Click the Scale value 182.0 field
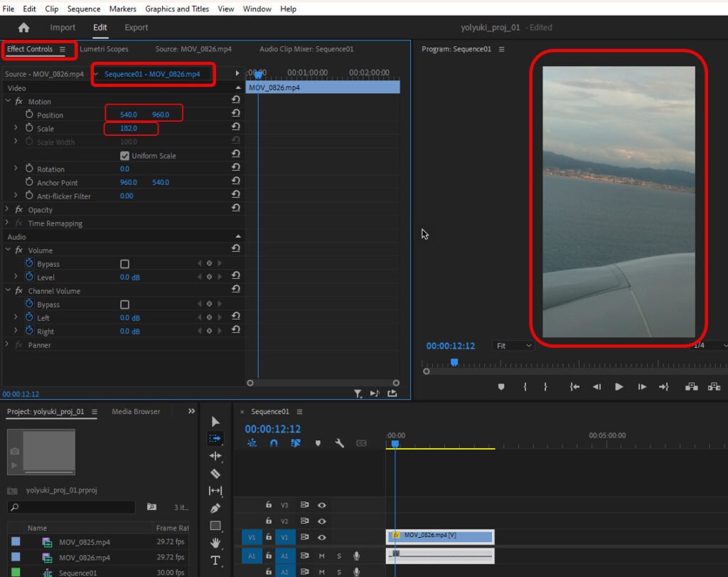Screen dimensions: 728x577 click(129, 129)
